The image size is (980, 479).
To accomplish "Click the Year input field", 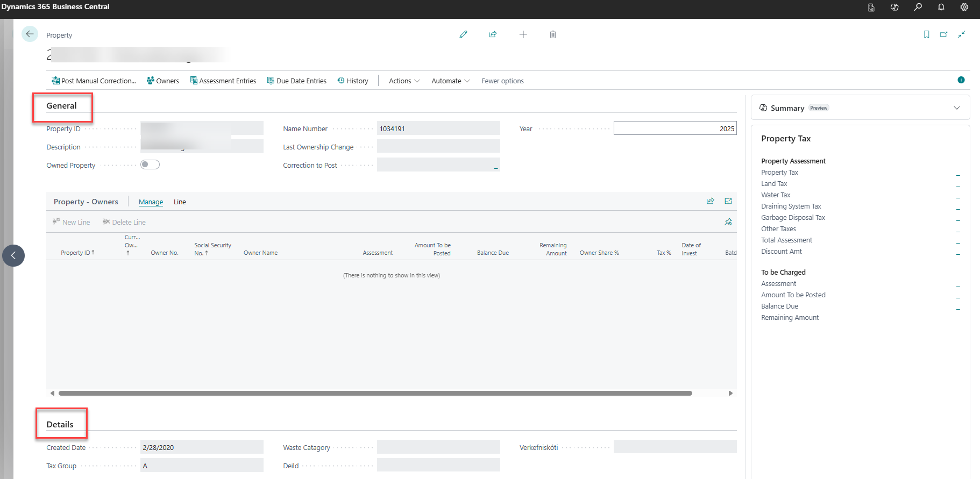I will click(x=675, y=128).
